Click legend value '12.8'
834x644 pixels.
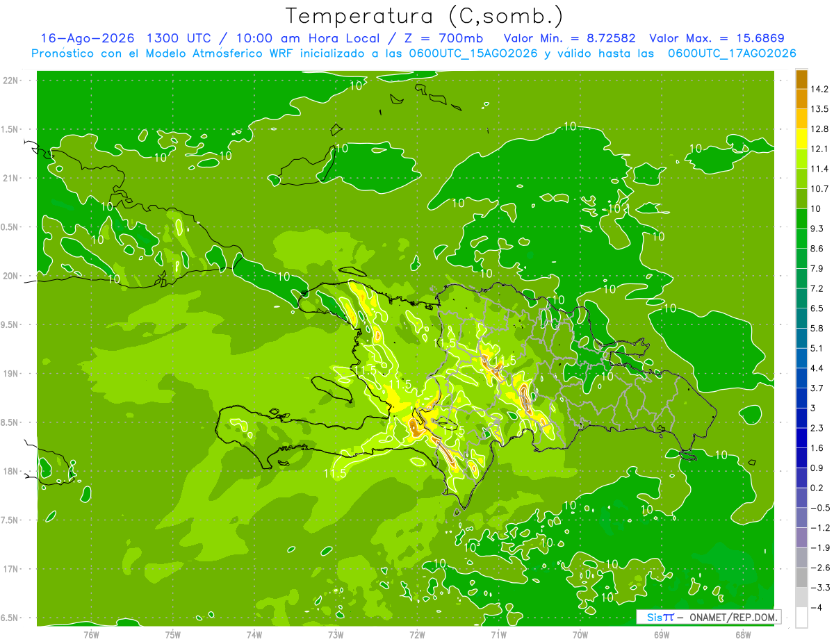click(819, 129)
